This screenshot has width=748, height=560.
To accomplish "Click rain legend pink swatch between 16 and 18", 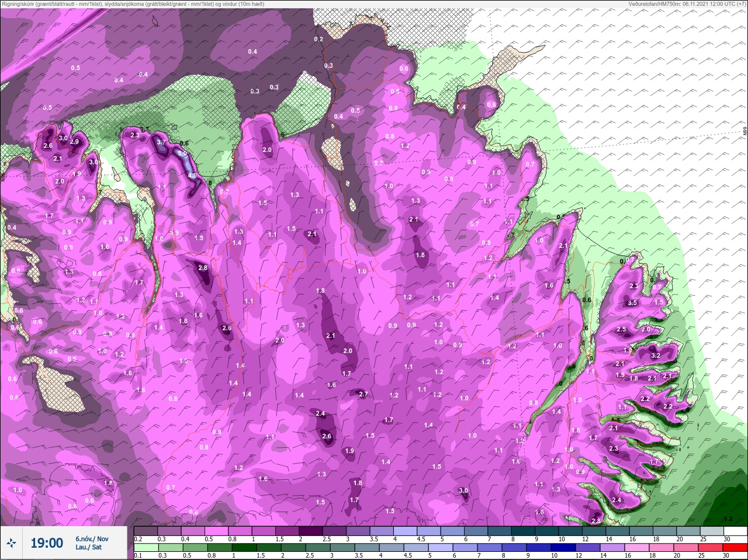I will coord(637,548).
